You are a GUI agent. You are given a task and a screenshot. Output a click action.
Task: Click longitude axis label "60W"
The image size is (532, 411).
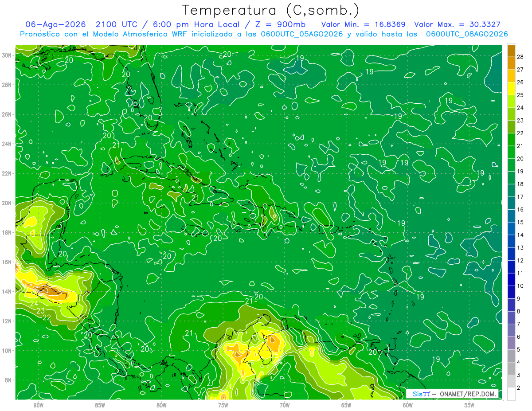tap(408, 405)
